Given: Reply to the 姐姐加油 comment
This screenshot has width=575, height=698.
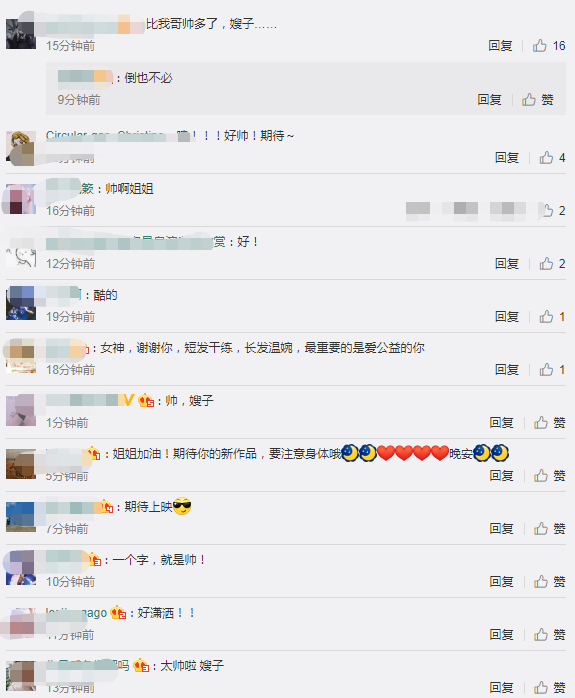Looking at the screenshot, I should click(x=502, y=475).
